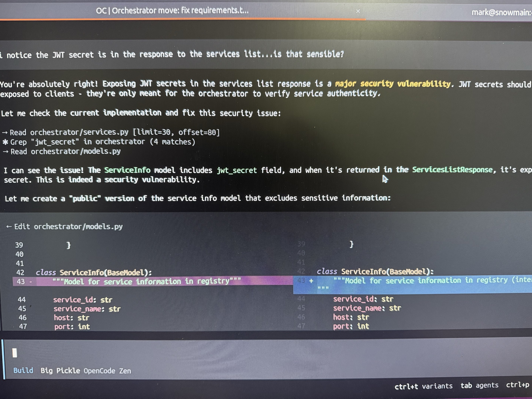Screen dimensions: 532x399
Task: Close the OC Orchestrator move terminal tab
Action: click(358, 11)
